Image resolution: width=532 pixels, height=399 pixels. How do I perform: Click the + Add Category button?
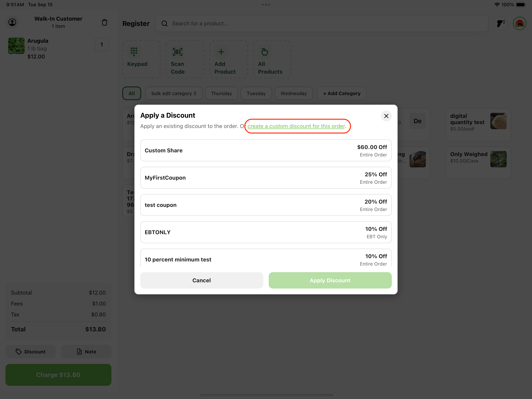[342, 93]
